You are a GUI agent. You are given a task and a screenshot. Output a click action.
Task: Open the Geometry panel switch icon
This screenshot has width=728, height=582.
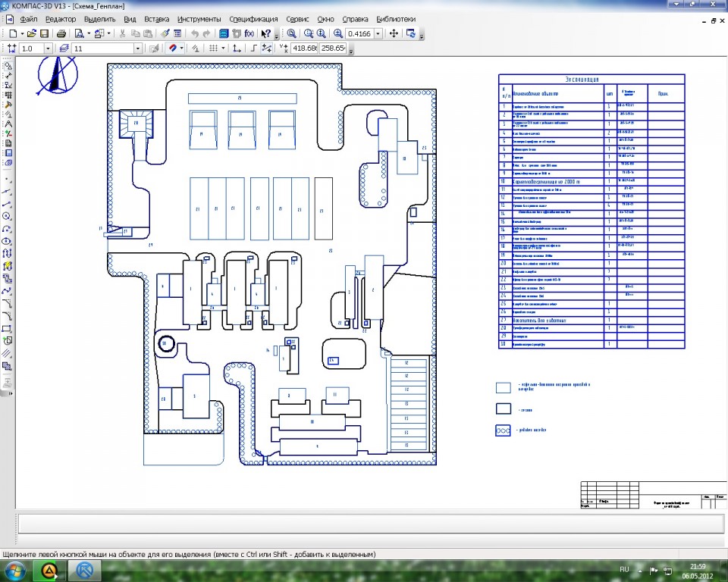pyautogui.click(x=8, y=66)
